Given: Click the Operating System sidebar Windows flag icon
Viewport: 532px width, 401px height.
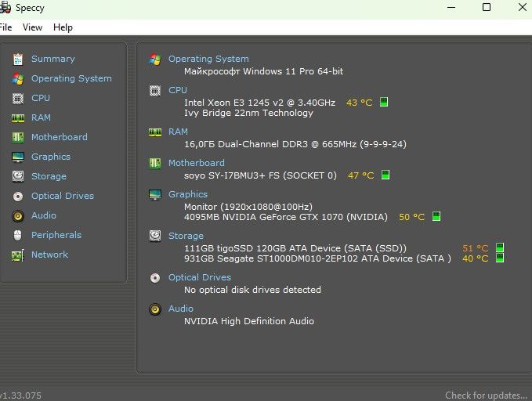Looking at the screenshot, I should click(18, 78).
